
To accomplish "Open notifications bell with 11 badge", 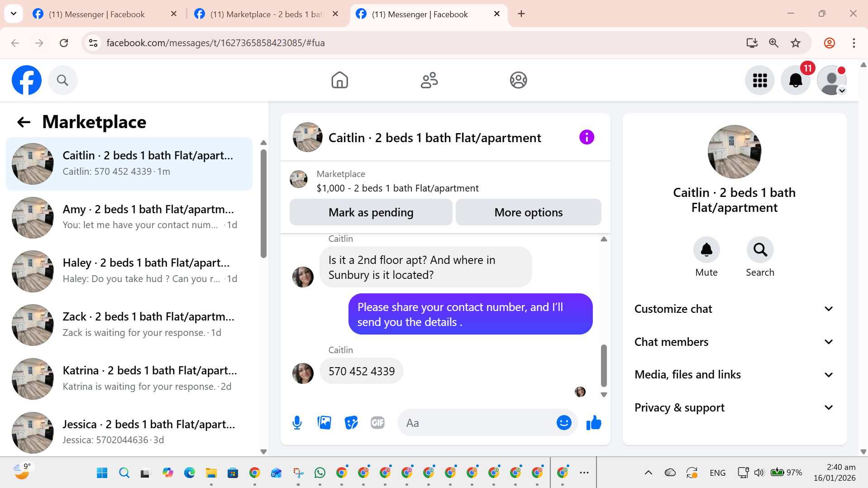I will pos(796,80).
